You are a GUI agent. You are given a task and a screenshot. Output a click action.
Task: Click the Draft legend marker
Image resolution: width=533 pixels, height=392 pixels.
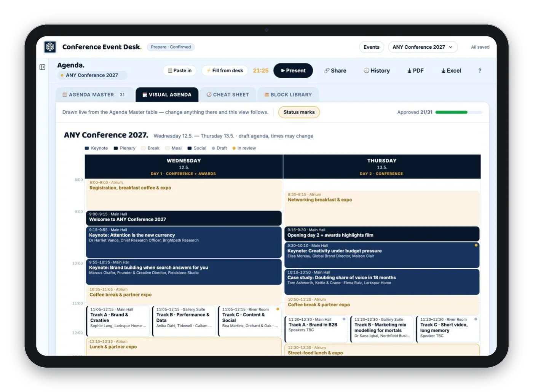(x=214, y=148)
